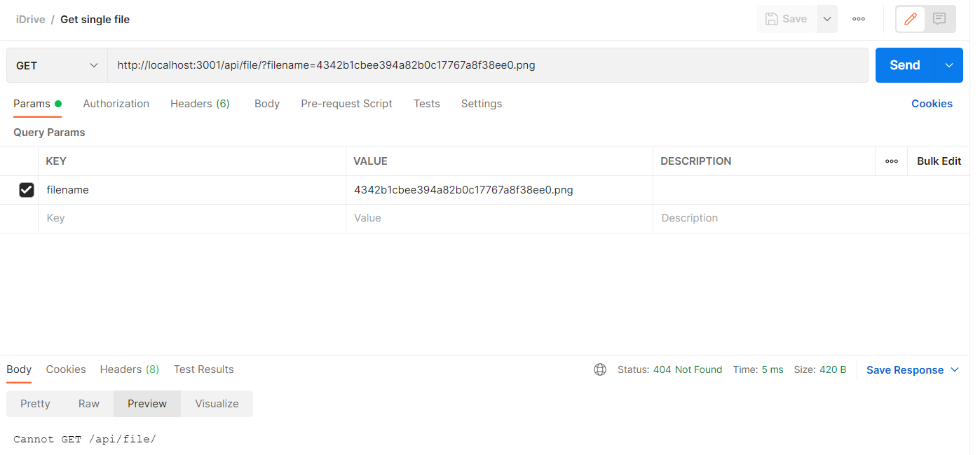980x455 pixels.
Task: Open the Pre-request Script tab
Action: (x=346, y=104)
